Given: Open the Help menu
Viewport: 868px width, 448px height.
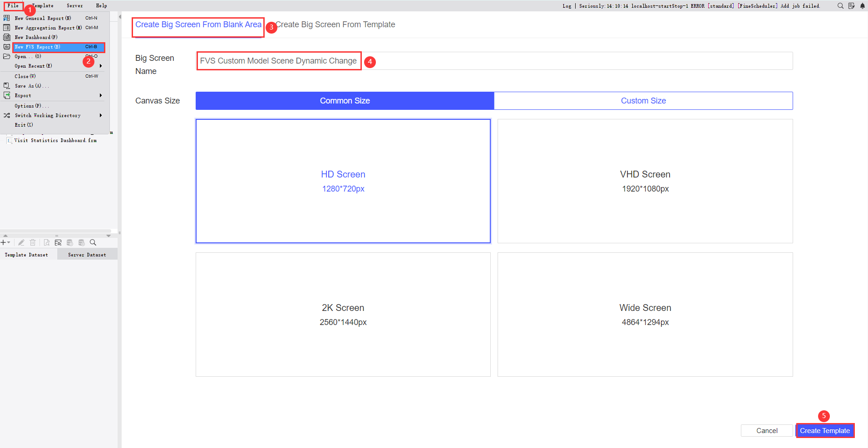Looking at the screenshot, I should click(x=101, y=6).
